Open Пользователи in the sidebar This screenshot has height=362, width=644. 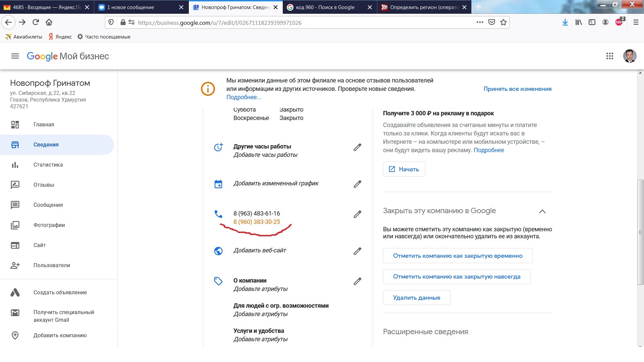pyautogui.click(x=57, y=265)
